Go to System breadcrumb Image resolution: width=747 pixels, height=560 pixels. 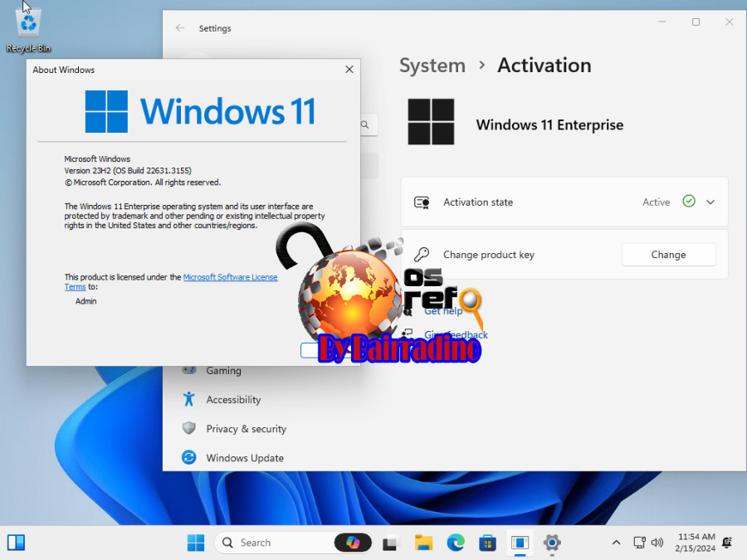(432, 66)
